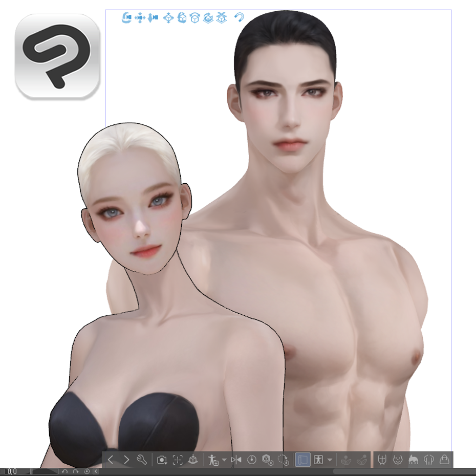Click the face editing smiley icon
The height and width of the screenshot is (476, 476).
coord(398,460)
